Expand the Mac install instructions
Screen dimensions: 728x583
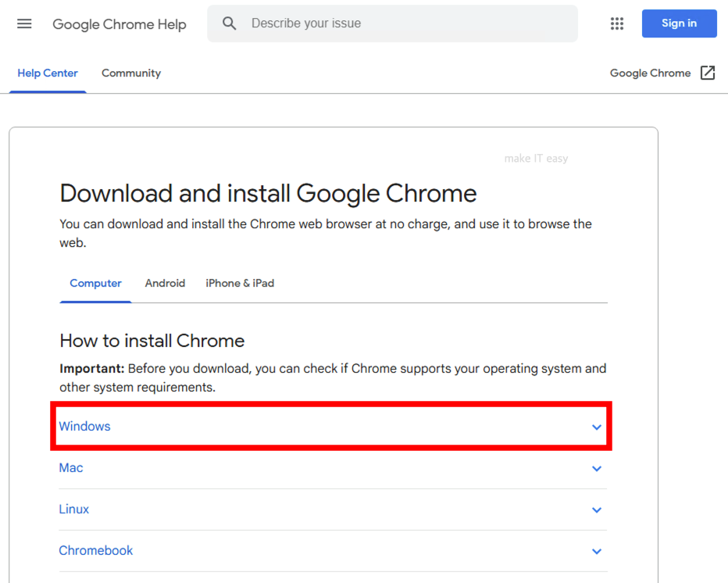(x=333, y=468)
